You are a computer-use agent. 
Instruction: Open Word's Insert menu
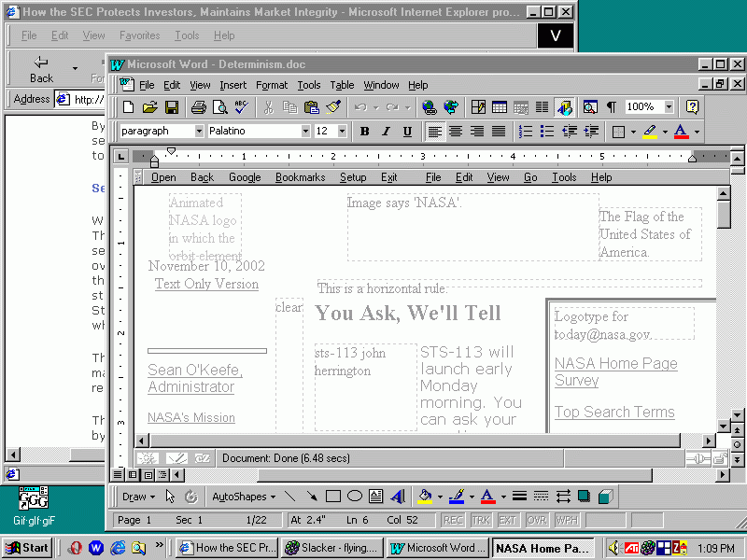tap(233, 85)
